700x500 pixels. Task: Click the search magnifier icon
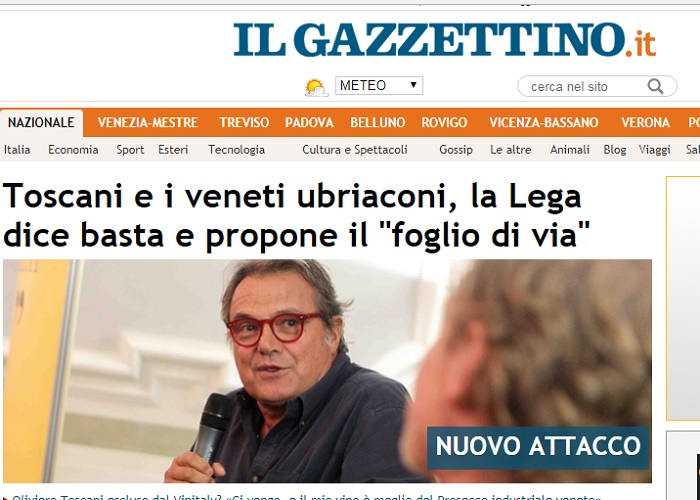tap(655, 86)
